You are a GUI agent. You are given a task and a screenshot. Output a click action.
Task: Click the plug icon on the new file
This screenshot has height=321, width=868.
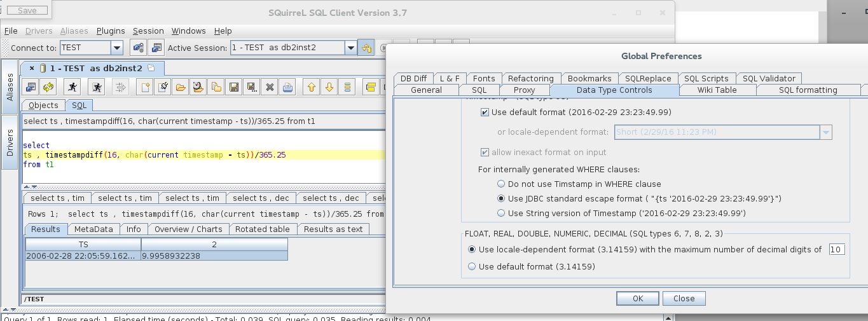[163, 87]
